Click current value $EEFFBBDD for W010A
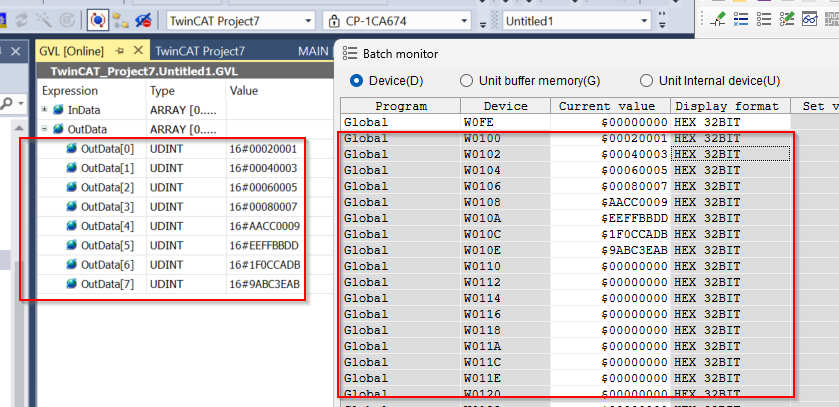839x407 pixels. 611,218
